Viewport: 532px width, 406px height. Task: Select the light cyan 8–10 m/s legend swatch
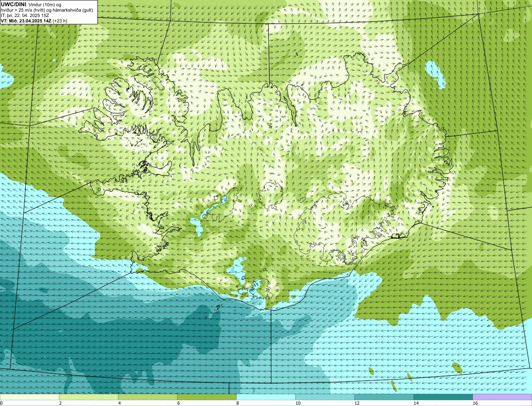tap(266, 397)
